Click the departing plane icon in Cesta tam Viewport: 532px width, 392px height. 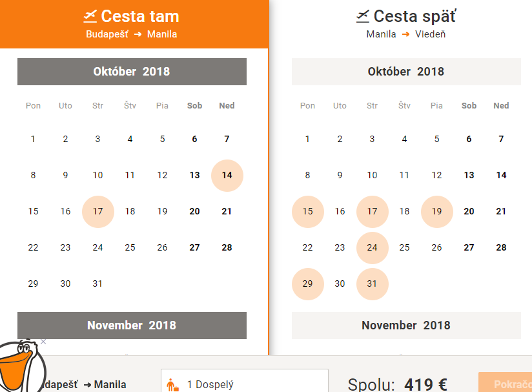pos(90,15)
